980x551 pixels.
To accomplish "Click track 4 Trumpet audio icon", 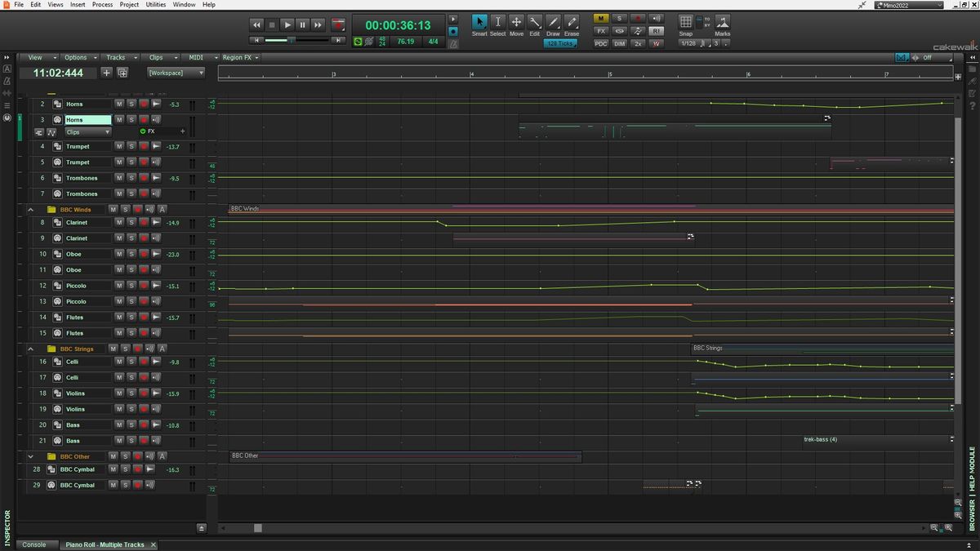I will pyautogui.click(x=57, y=147).
